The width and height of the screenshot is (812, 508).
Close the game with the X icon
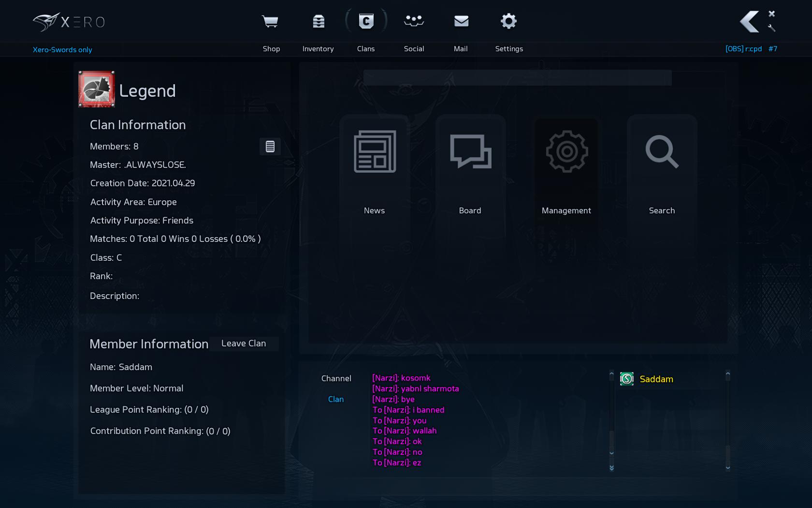pos(771,14)
